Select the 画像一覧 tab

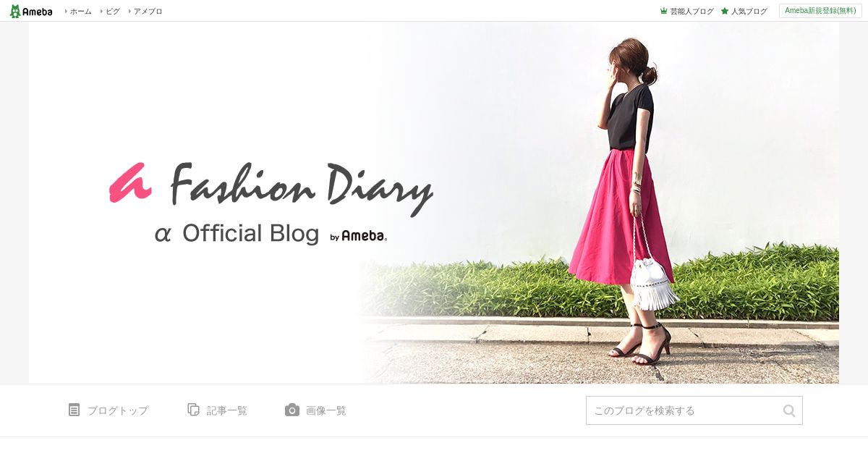(x=315, y=410)
